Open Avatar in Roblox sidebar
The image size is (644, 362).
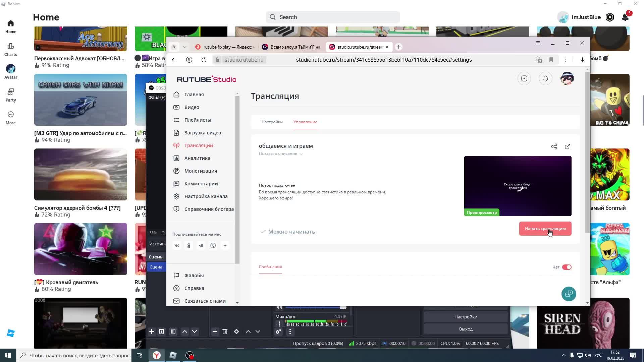10,72
